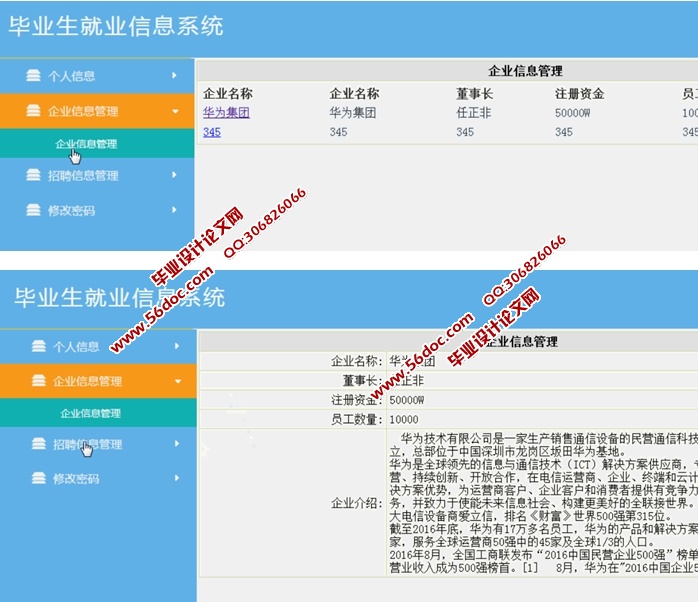Click the stack icon beside 招聘信息管理 in bottom panel

point(39,443)
